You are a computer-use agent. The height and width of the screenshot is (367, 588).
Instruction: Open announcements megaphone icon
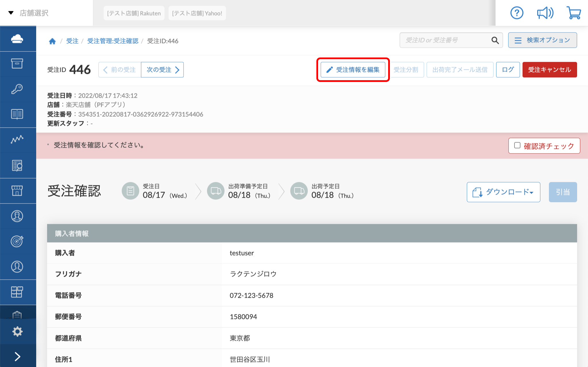(x=545, y=13)
